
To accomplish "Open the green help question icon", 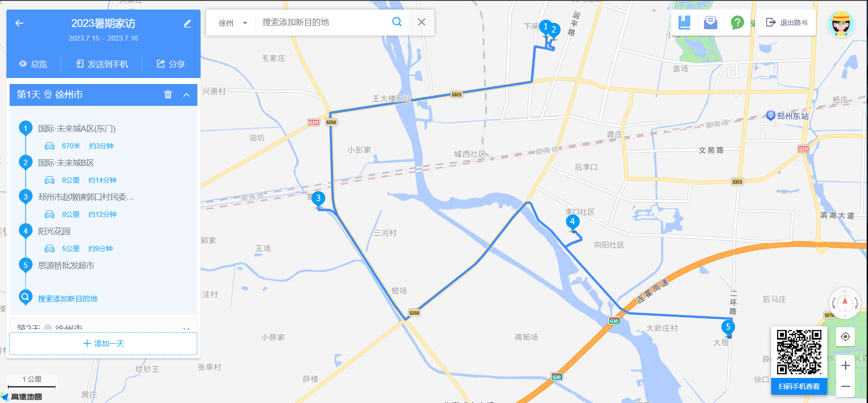I will 737,22.
